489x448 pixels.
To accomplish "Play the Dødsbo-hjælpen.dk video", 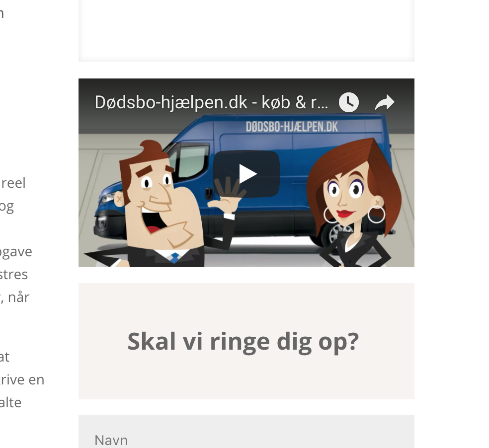I will point(246,174).
